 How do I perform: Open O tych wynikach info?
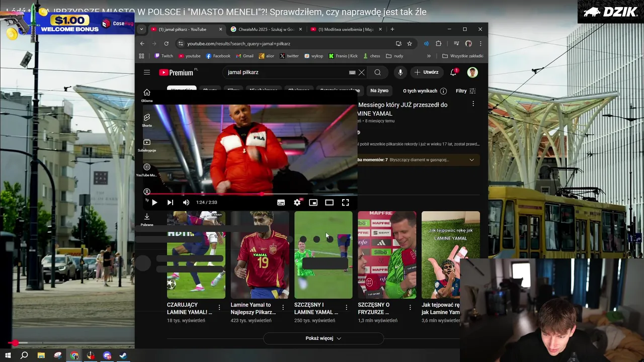point(425,91)
